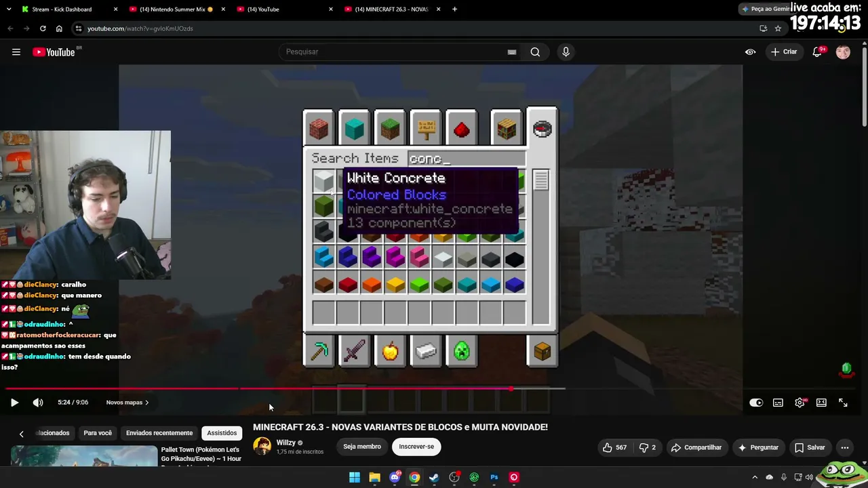Click the address bar URL
This screenshot has height=488, width=868.
(140, 28)
